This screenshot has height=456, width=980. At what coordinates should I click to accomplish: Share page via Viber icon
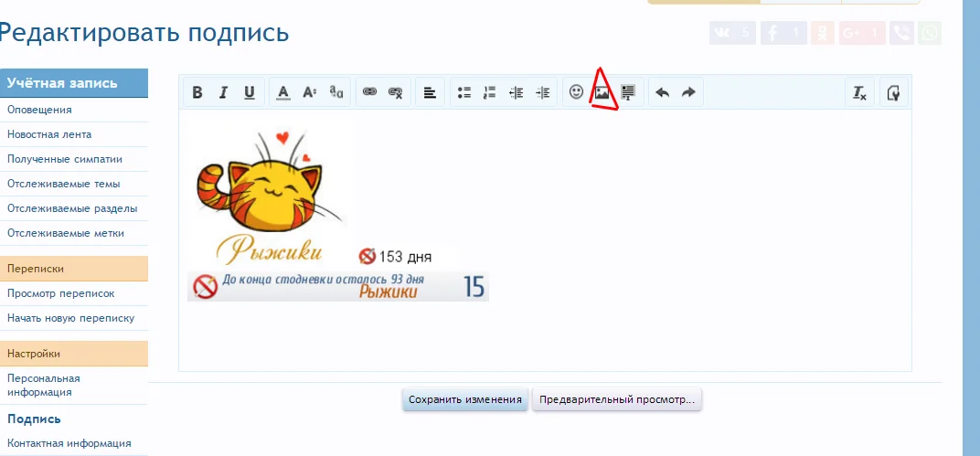coord(902,33)
